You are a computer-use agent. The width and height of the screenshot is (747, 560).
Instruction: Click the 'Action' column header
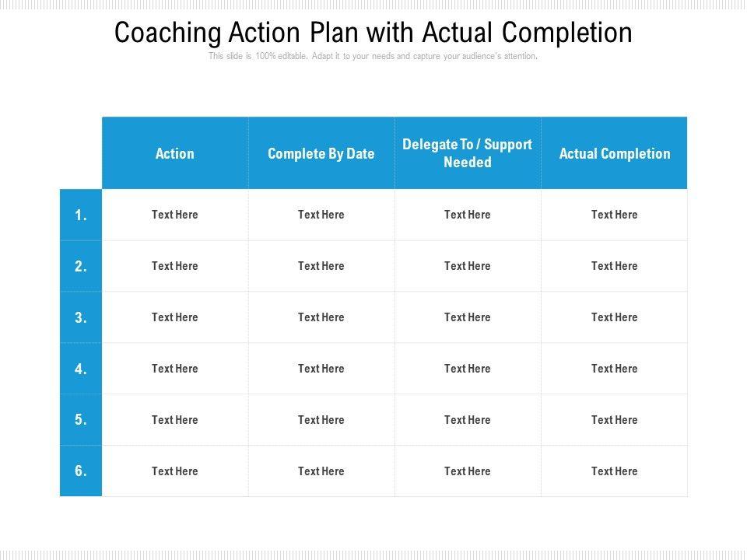point(175,153)
